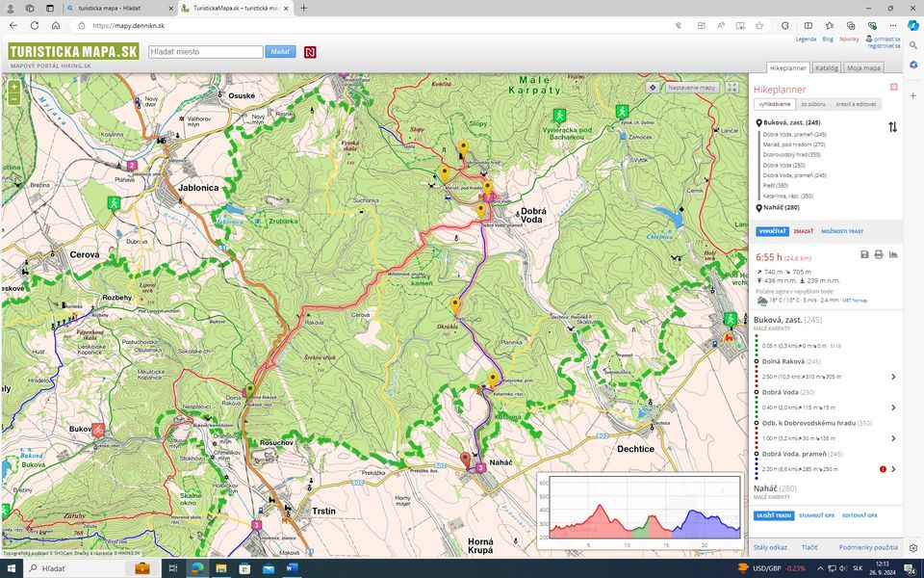Switch to the Katalóg tab
Screen dimensions: 924x578
[826, 67]
